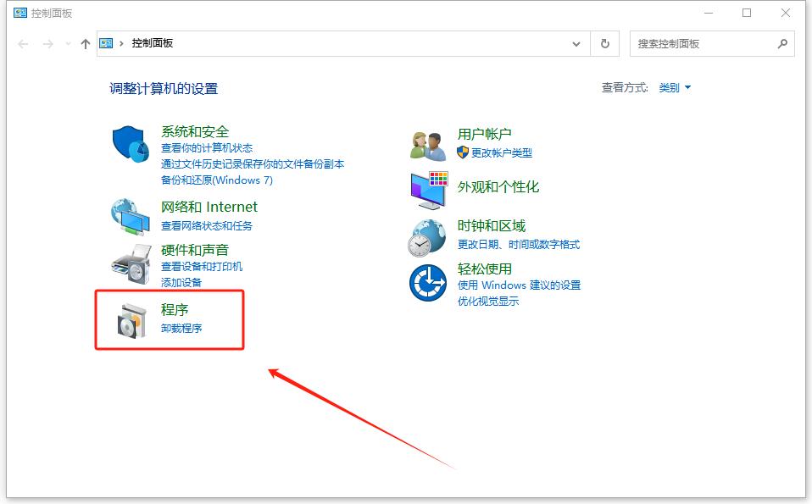Click the User Accounts (用户帐户) people icon
812x504 pixels.
pos(428,146)
